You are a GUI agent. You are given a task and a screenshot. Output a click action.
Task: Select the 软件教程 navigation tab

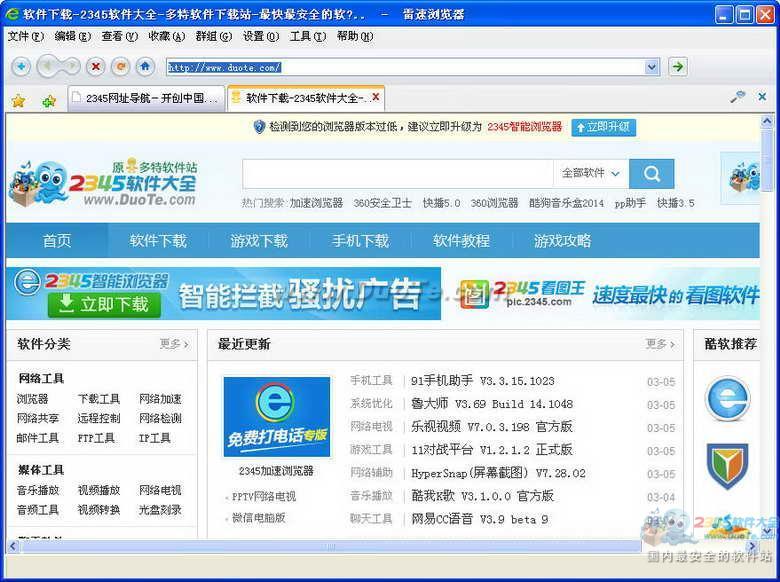click(x=461, y=241)
